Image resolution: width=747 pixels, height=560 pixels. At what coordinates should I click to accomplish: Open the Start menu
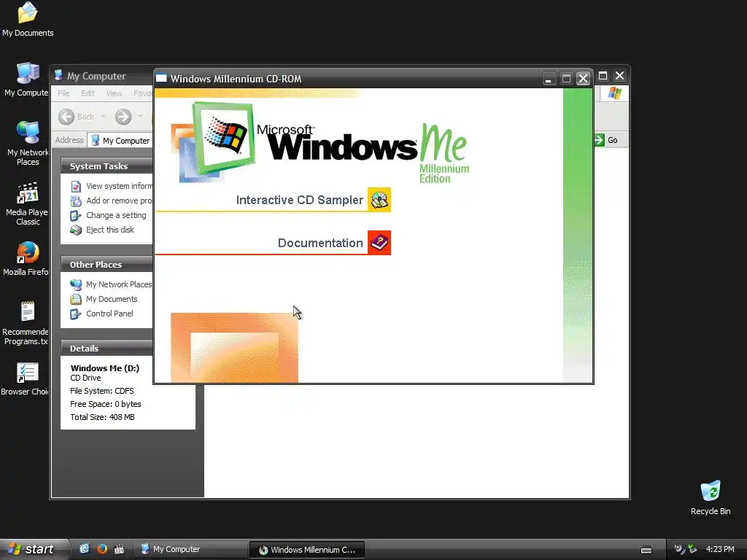34,549
